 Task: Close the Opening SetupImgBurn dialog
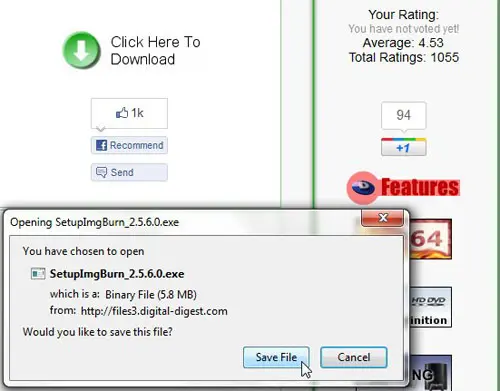383,218
